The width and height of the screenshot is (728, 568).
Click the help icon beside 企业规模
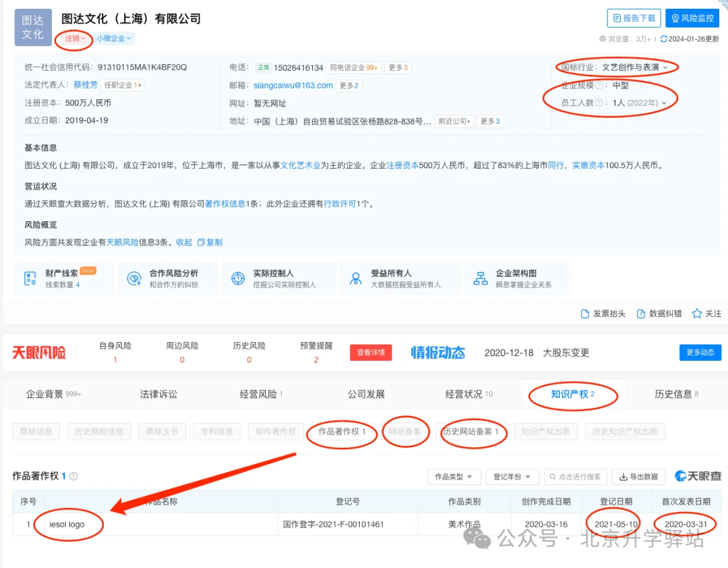click(x=599, y=85)
